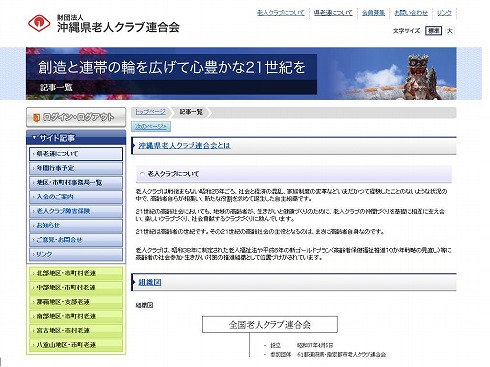This screenshot has height=367, width=490.
Task: Open the 老人クラブについて top link
Action: [x=281, y=13]
